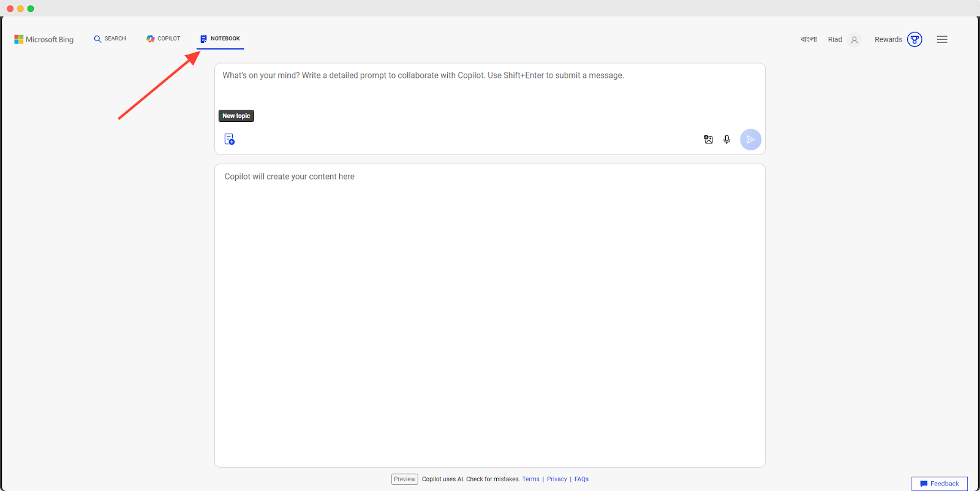This screenshot has width=980, height=491.
Task: Open the FAQs link
Action: coord(581,479)
